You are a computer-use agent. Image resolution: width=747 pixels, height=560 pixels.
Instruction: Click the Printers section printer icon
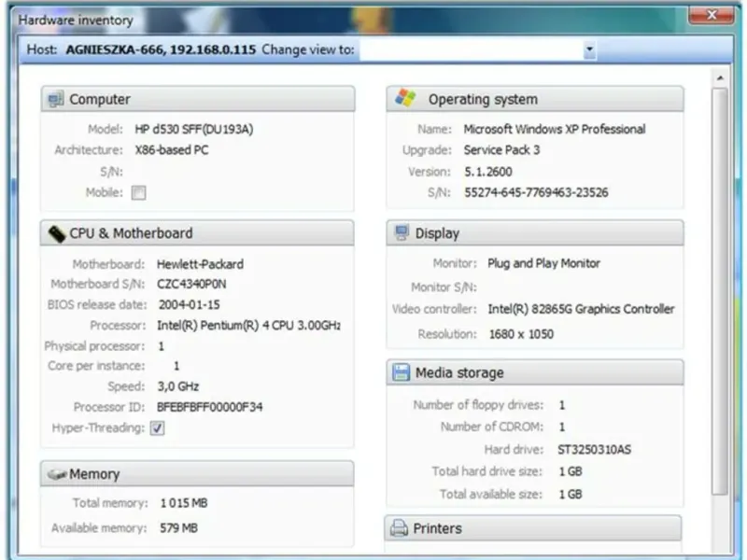pos(399,527)
